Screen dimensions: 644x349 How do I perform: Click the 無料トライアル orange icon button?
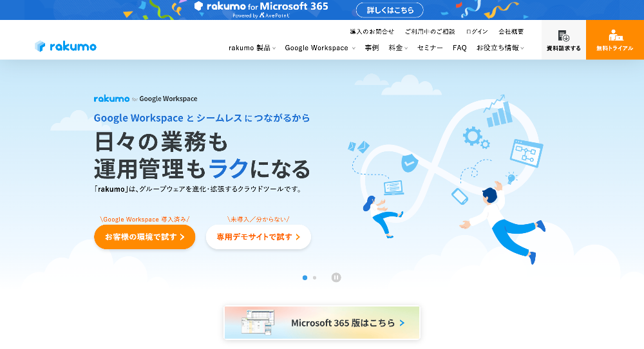(614, 40)
